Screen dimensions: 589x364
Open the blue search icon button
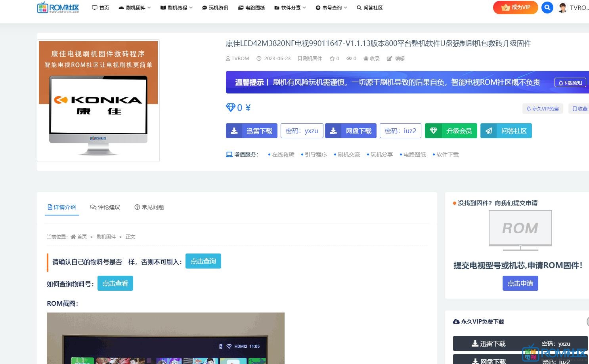click(547, 8)
